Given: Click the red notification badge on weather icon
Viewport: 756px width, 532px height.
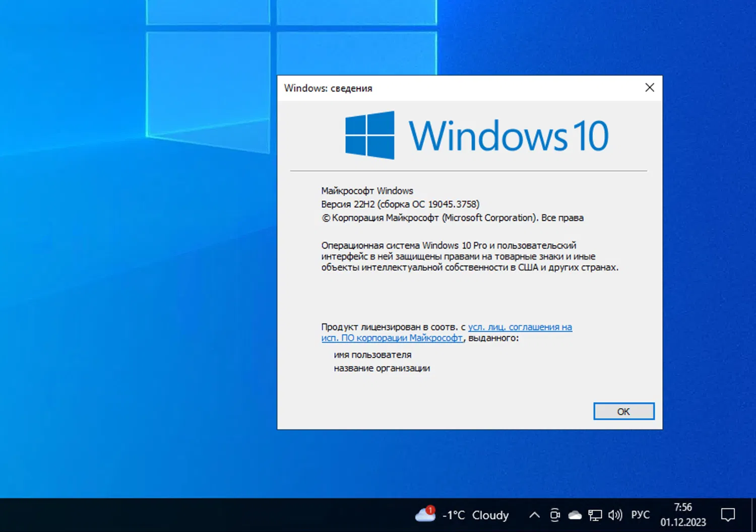Looking at the screenshot, I should (x=430, y=509).
